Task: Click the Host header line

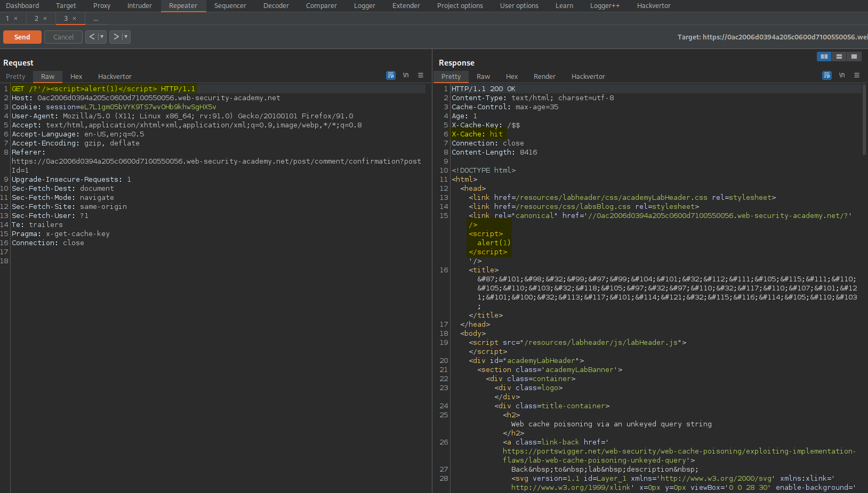Action: (x=146, y=98)
